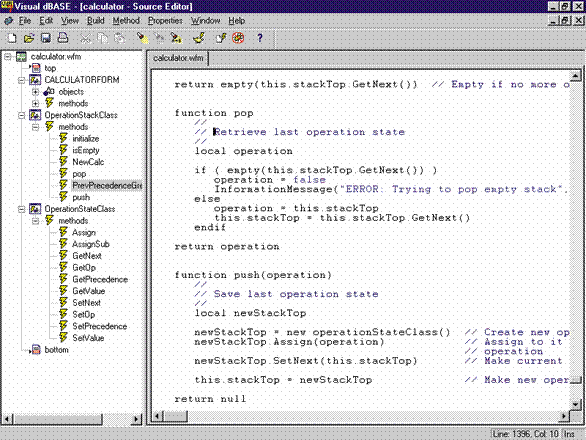The height and width of the screenshot is (440, 586).
Task: Click the Open file folder icon
Action: pos(29,38)
